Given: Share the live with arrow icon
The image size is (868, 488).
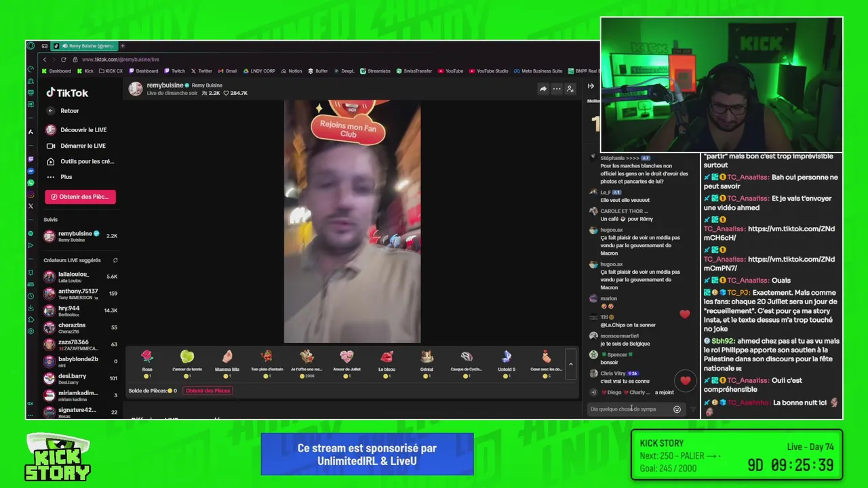Looking at the screenshot, I should [x=543, y=89].
